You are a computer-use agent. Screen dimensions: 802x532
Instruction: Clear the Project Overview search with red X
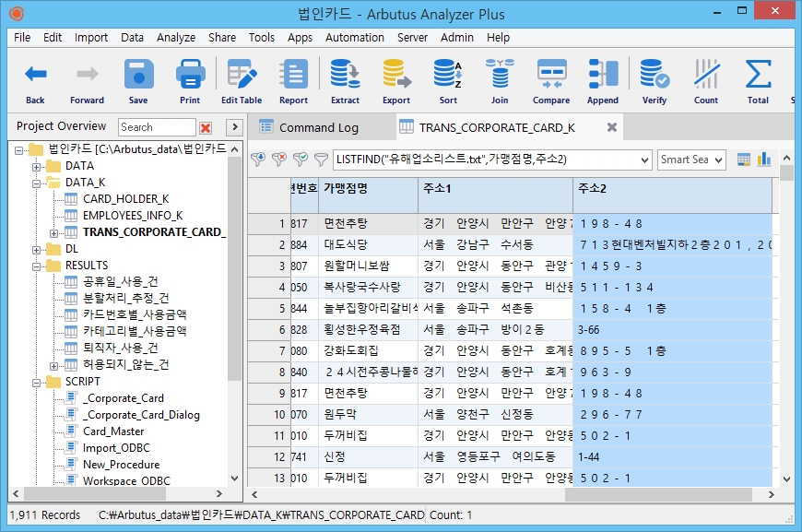click(206, 127)
